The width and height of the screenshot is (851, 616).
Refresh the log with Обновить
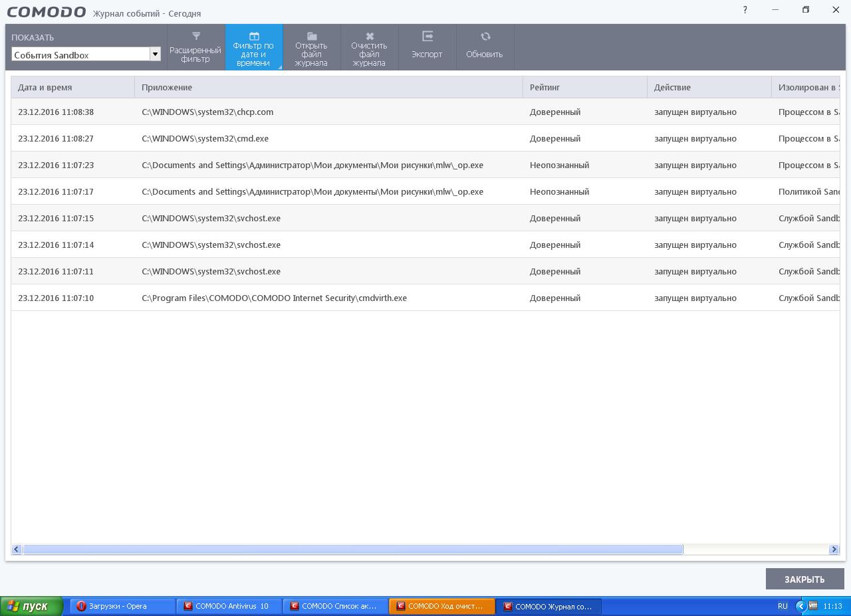484,47
